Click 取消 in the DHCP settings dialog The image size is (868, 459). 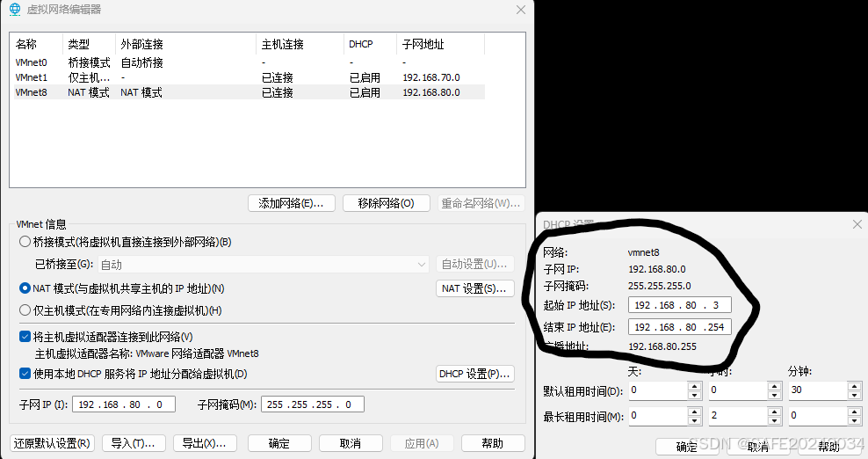(x=758, y=447)
